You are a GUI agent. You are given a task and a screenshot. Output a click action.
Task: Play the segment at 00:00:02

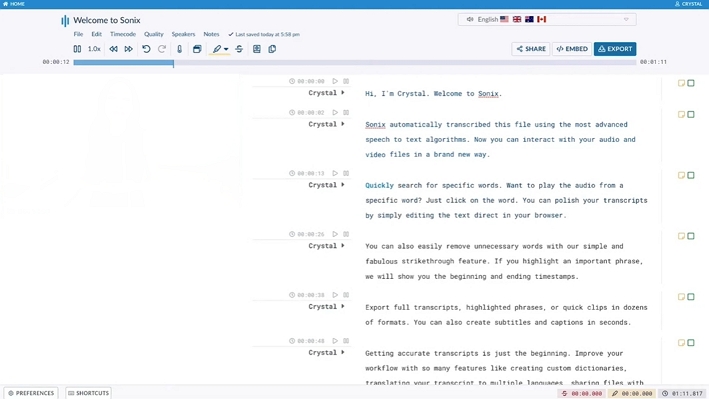pyautogui.click(x=335, y=112)
